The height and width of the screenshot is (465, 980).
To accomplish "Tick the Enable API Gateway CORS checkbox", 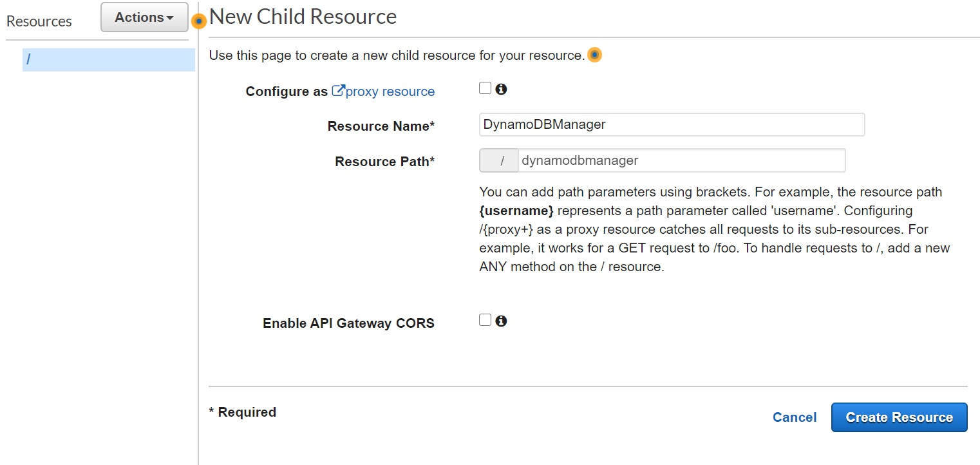I will (485, 320).
